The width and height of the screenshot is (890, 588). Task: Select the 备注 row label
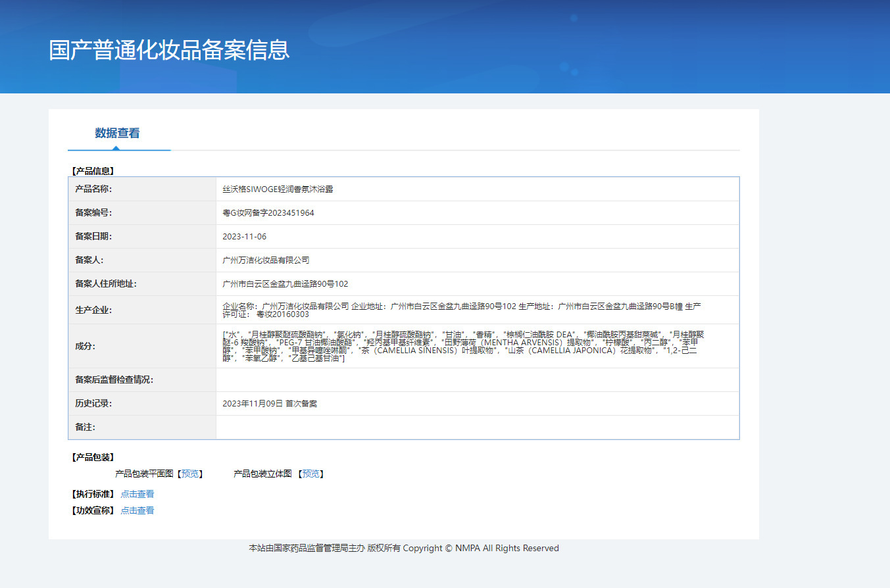coord(86,428)
